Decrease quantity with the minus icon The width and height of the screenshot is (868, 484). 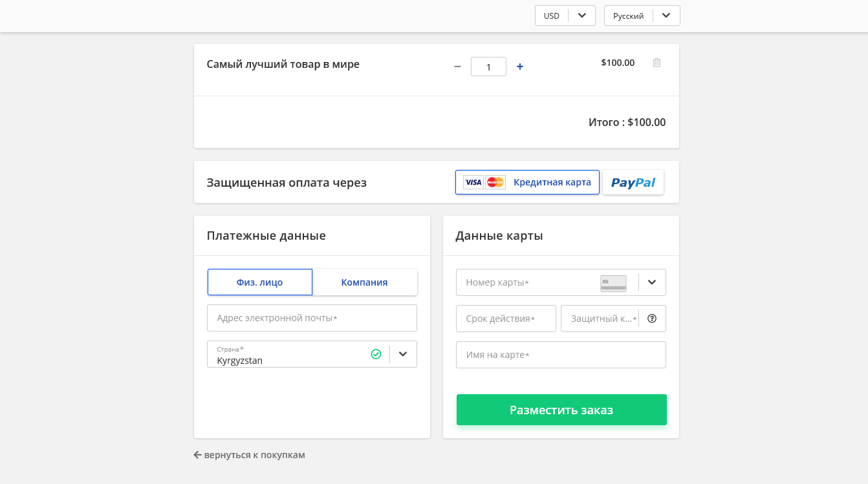(x=457, y=67)
